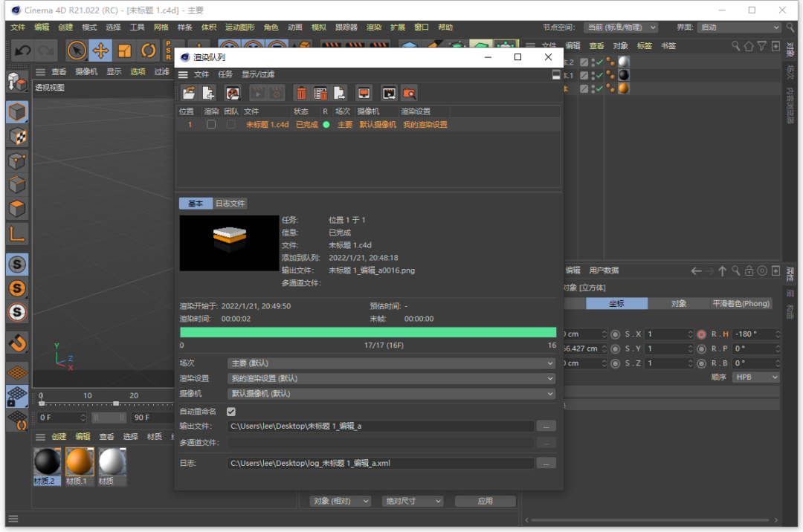
Task: Switch to the 日志文件 tab
Action: point(230,204)
